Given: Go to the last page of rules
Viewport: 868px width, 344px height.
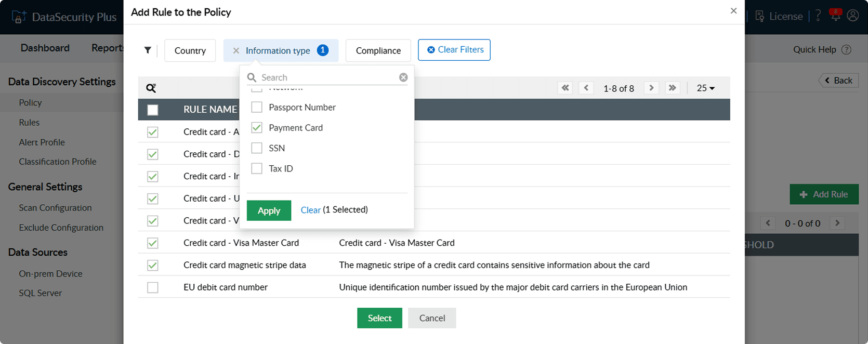Looking at the screenshot, I should [x=672, y=88].
